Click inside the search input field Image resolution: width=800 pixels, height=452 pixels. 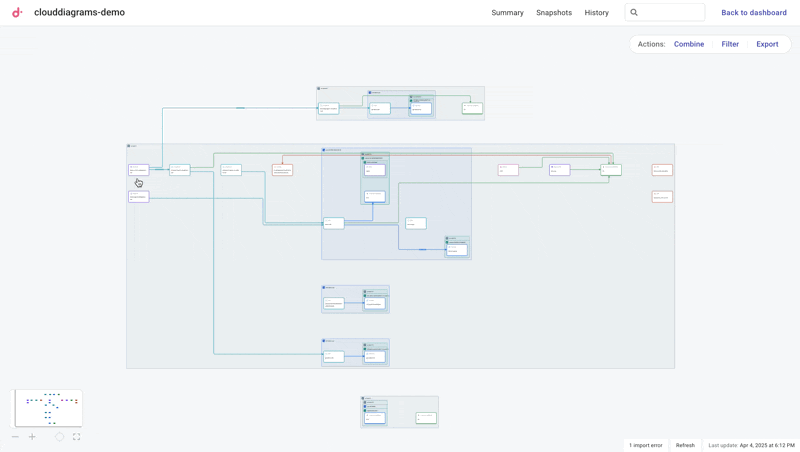coord(671,13)
